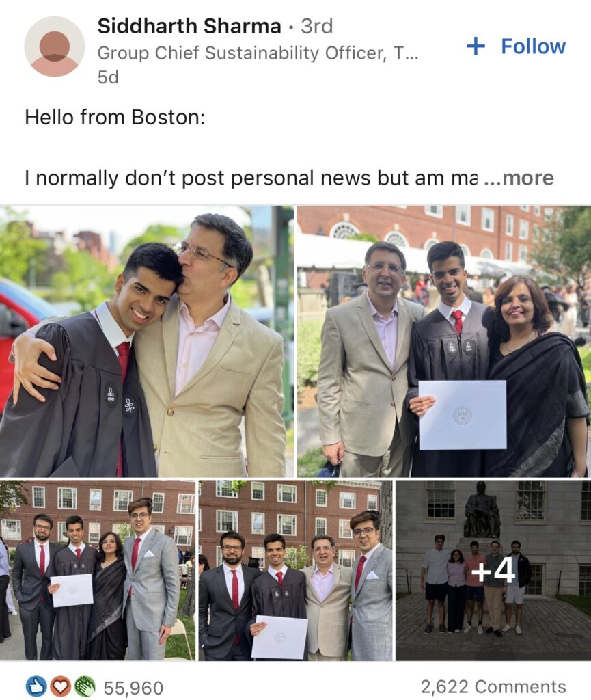Open photo of four men with diploma
Viewport: 591px width, 700px height.
(x=296, y=570)
